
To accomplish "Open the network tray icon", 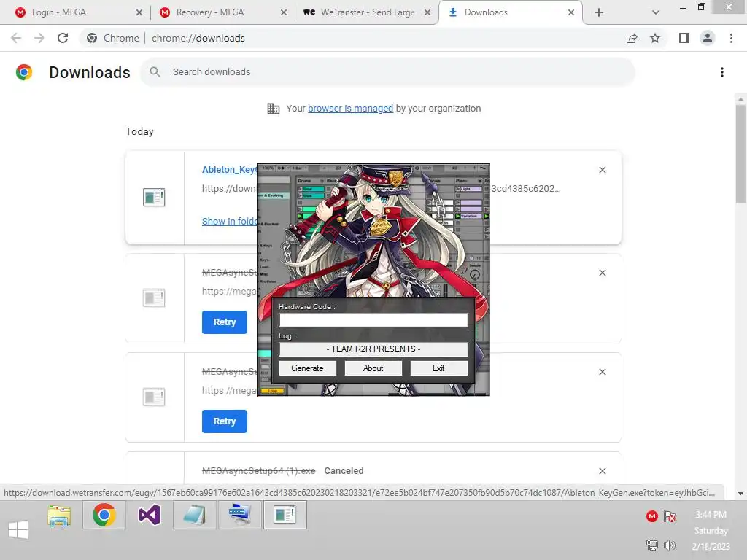I will pos(651,545).
